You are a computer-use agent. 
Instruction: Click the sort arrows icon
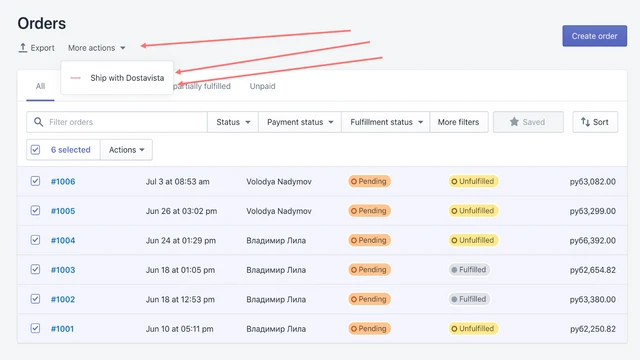[x=585, y=122]
